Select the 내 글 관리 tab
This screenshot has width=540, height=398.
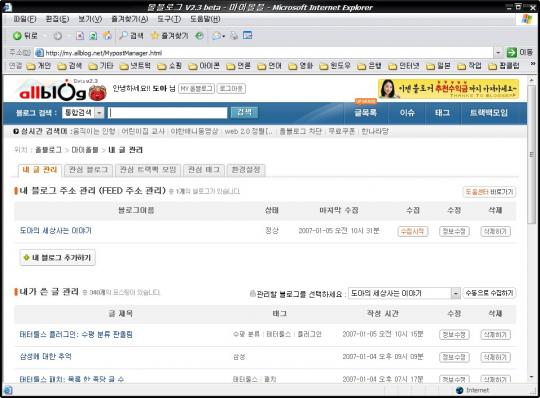(x=40, y=170)
